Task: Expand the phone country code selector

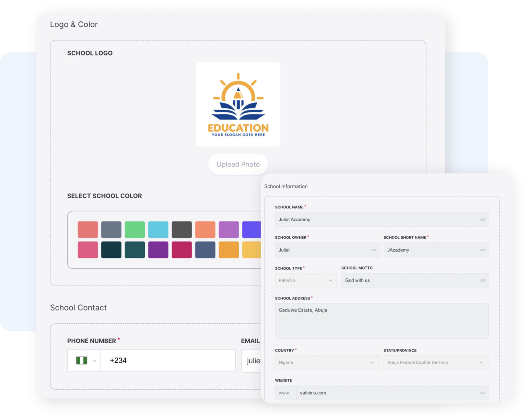Action: pyautogui.click(x=94, y=360)
